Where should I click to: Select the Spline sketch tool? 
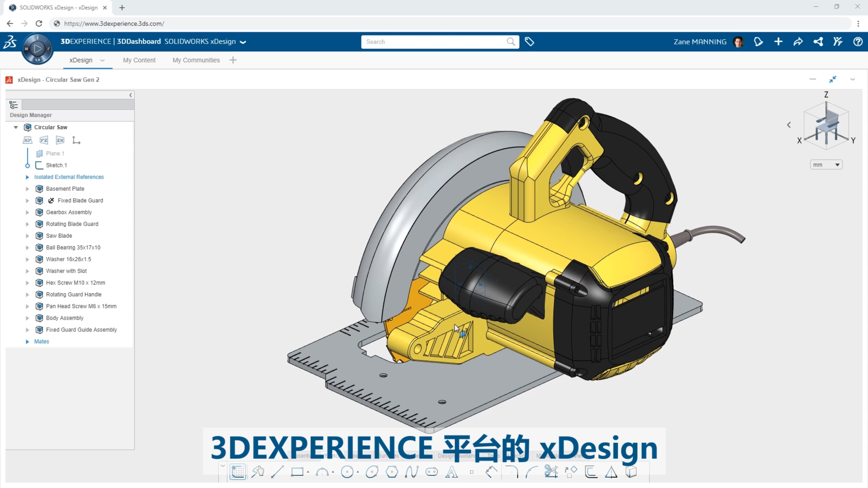(x=413, y=472)
